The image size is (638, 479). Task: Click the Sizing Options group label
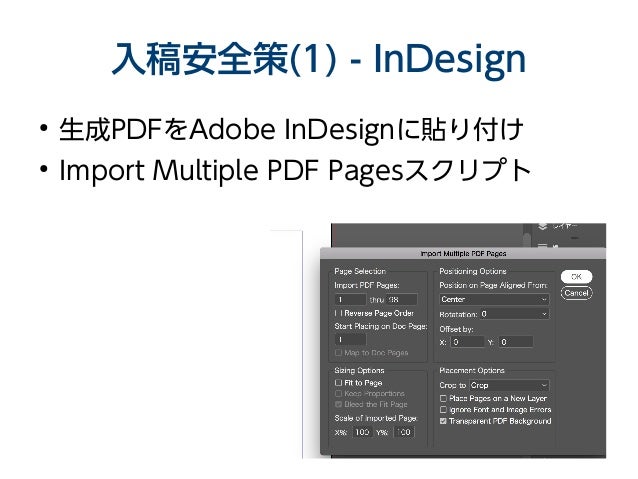coord(359,370)
